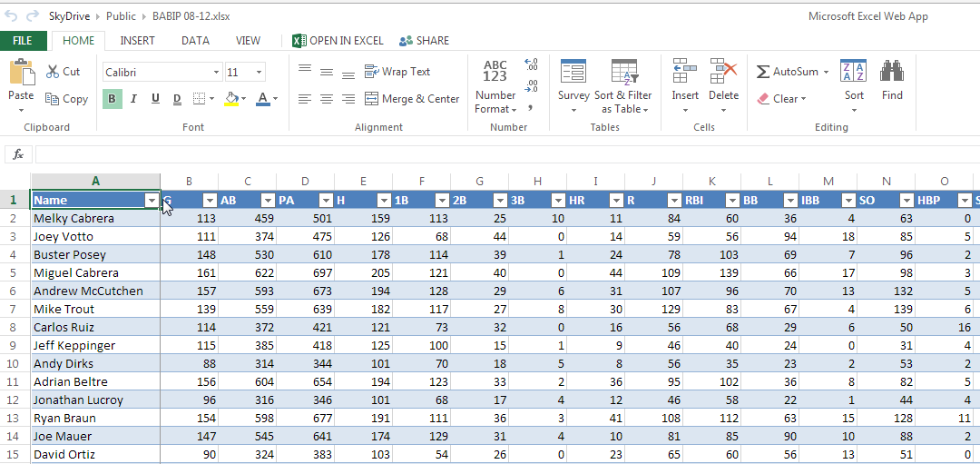Open the AB column filter dropdown
The image size is (980, 464).
click(268, 200)
